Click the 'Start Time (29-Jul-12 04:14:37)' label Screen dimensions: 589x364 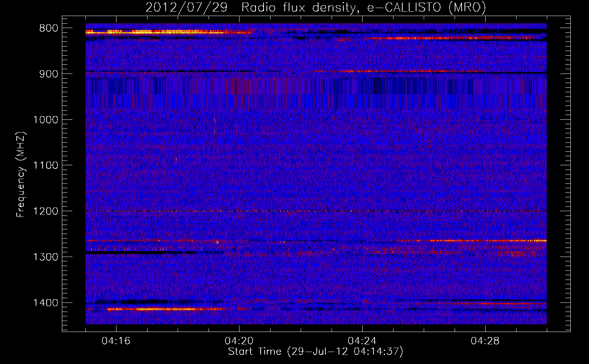(x=316, y=352)
